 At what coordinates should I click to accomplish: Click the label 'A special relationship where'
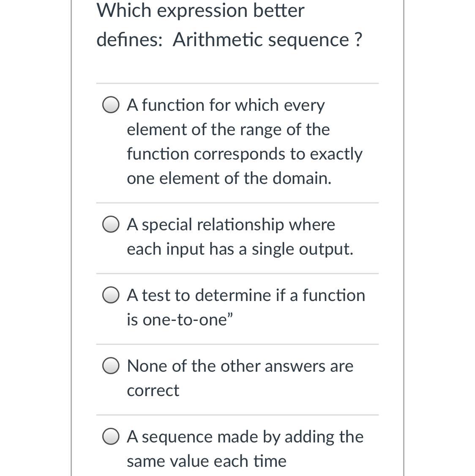pos(231,224)
